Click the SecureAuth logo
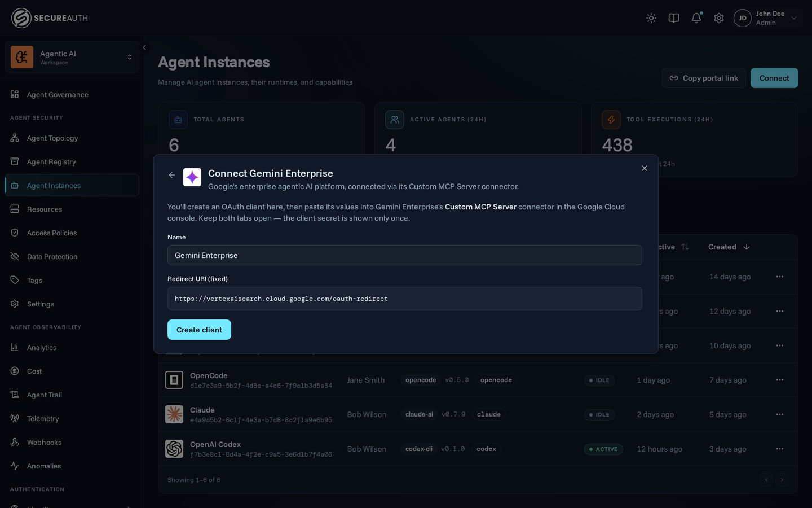The image size is (812, 508). [x=50, y=18]
